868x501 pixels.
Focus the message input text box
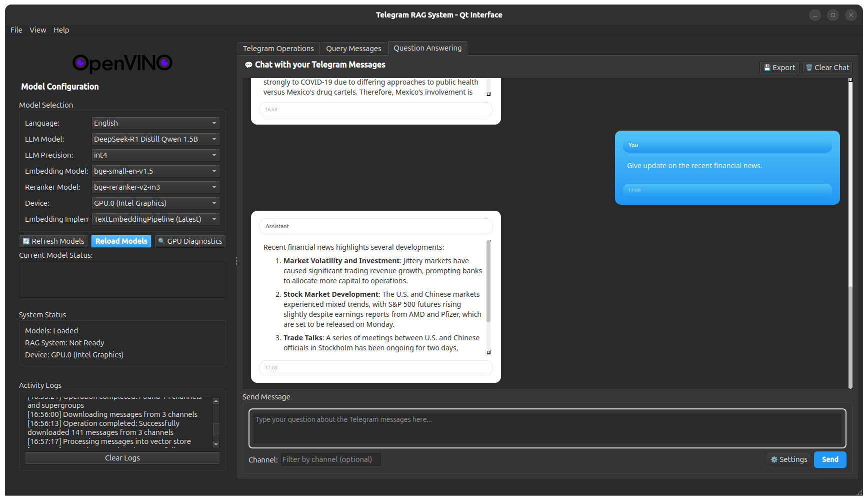tap(547, 428)
